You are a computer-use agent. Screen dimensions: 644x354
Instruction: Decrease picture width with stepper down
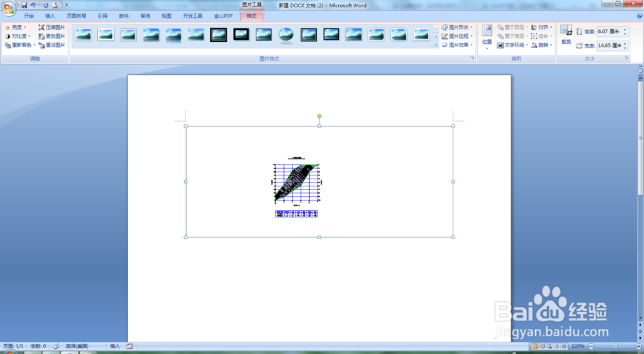[625, 48]
